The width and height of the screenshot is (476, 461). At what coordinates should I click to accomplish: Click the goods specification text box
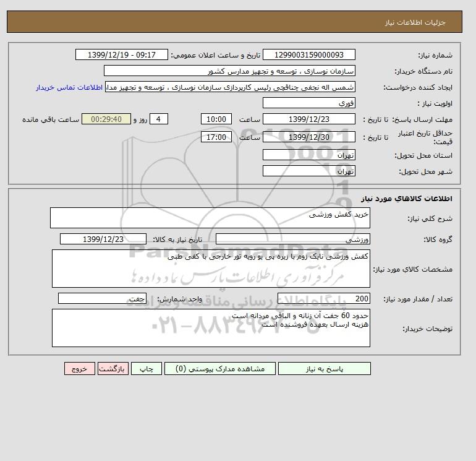(211, 269)
